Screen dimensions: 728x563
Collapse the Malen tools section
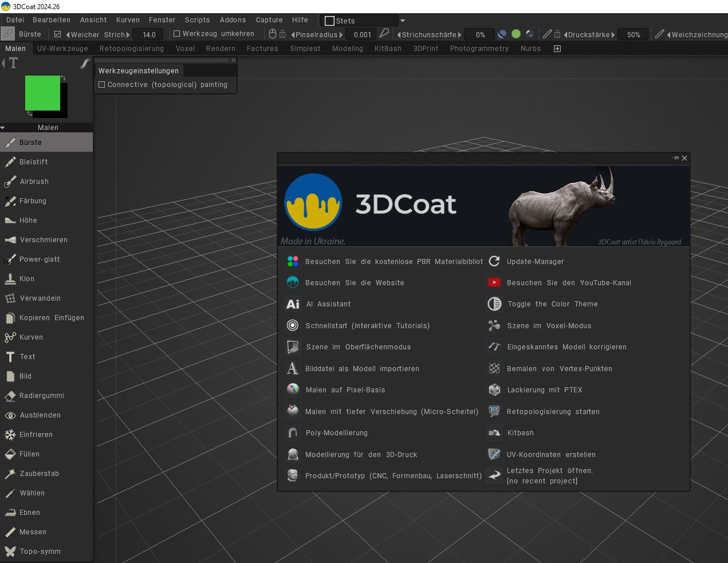(3, 128)
